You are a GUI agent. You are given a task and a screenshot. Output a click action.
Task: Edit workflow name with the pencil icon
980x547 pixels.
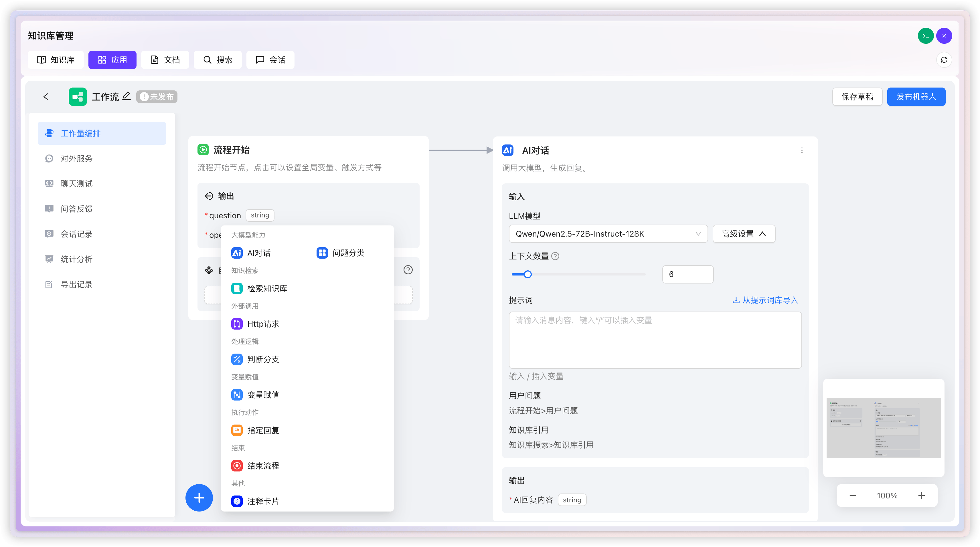coord(126,96)
